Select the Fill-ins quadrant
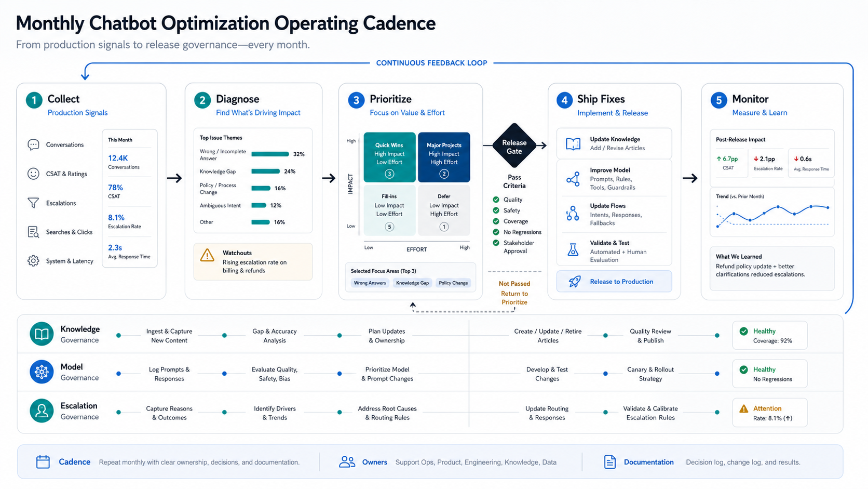The image size is (868, 489). coord(389,210)
